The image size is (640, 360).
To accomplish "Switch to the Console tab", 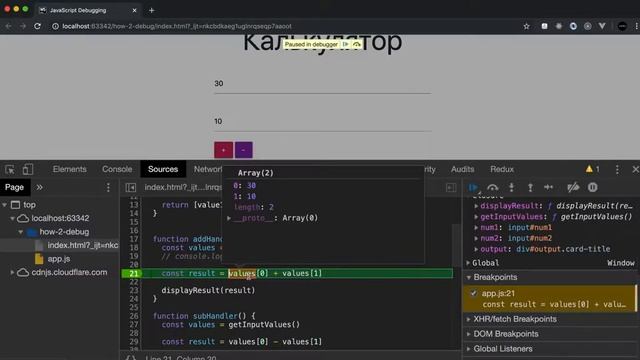I will pos(117,169).
